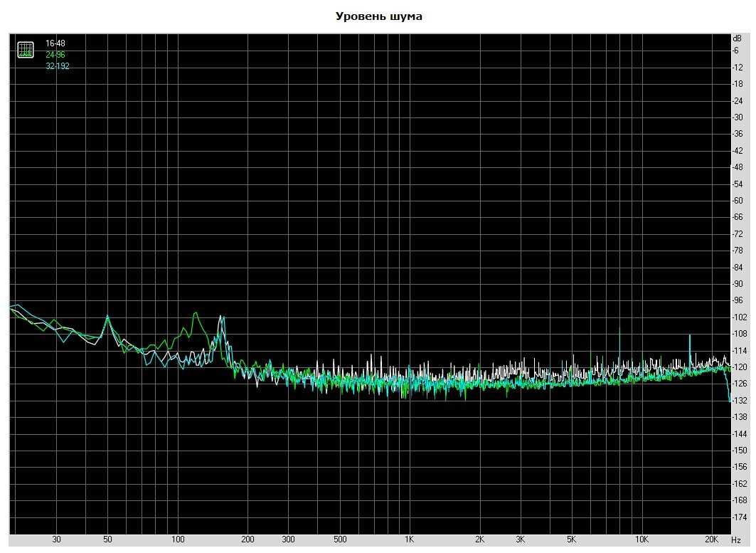Click the 'Уровень шума' chart title

coord(378,16)
